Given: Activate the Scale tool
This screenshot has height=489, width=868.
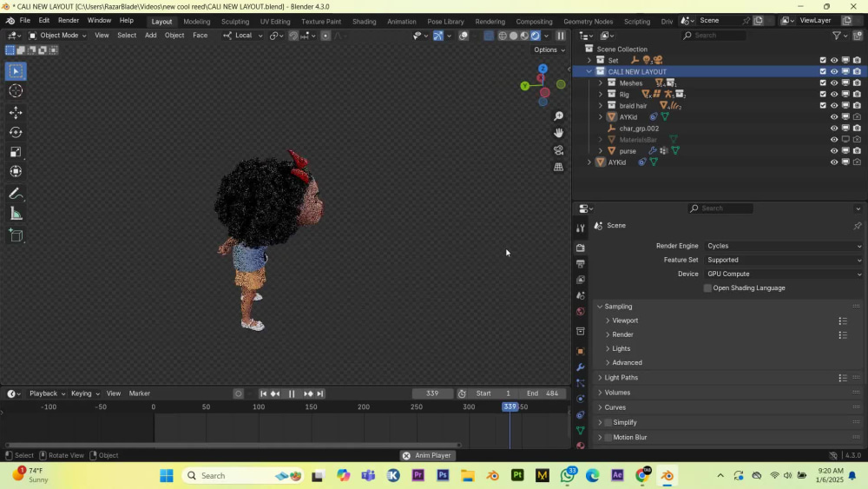Looking at the screenshot, I should tap(16, 152).
